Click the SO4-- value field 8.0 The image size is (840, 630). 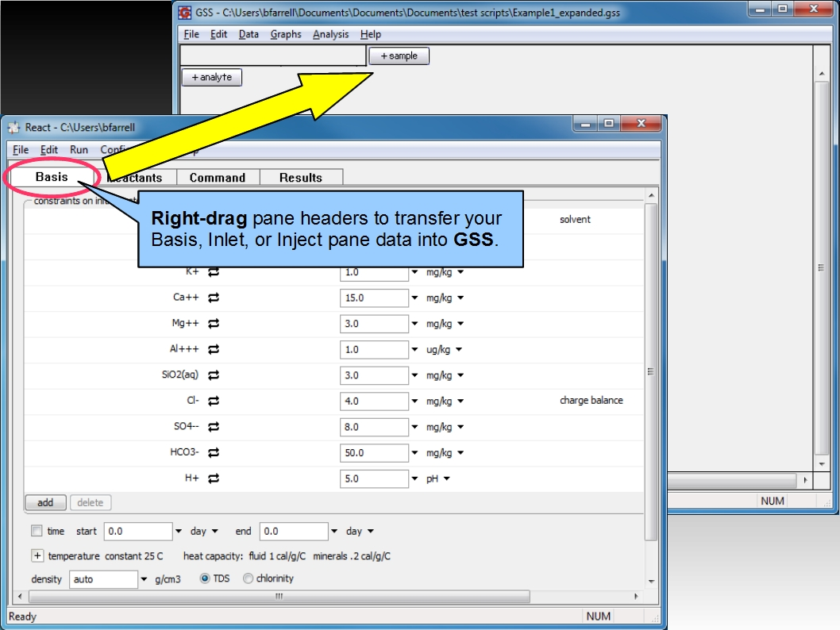click(374, 427)
